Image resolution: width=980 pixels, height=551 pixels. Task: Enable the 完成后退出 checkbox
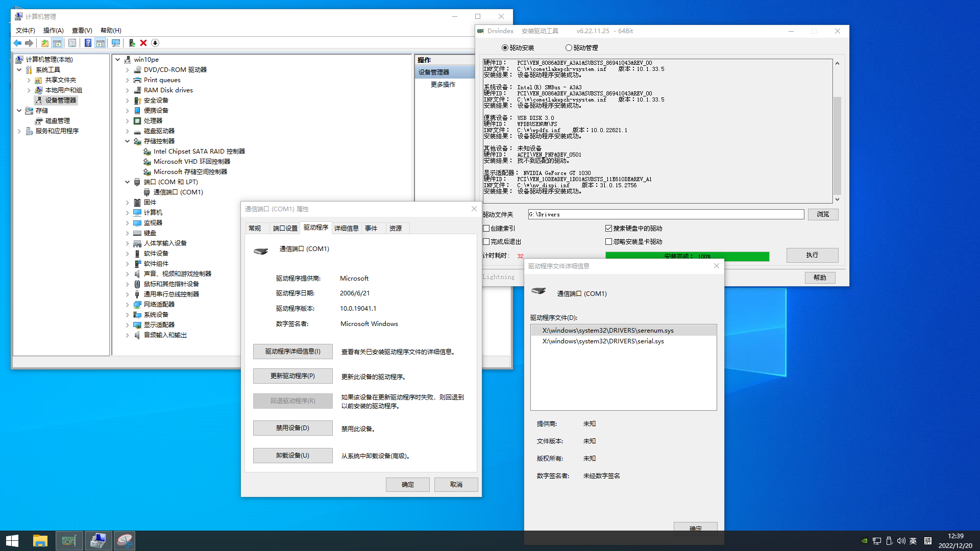pos(486,242)
